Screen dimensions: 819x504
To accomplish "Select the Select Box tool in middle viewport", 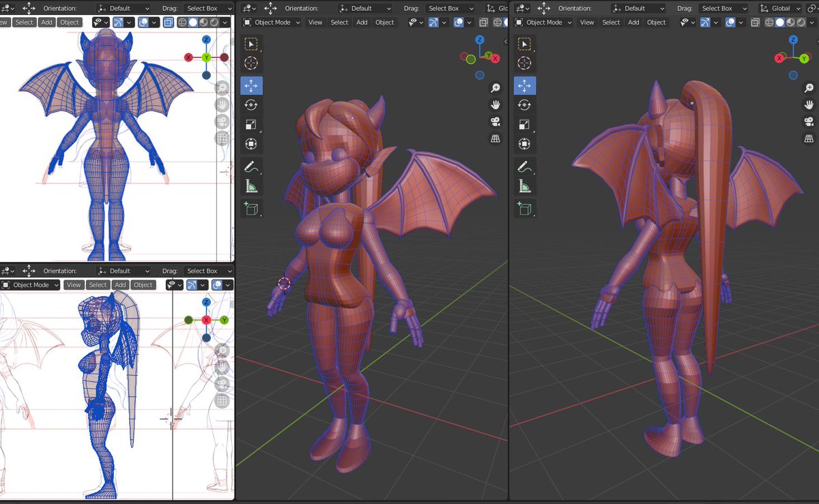I will 251,44.
